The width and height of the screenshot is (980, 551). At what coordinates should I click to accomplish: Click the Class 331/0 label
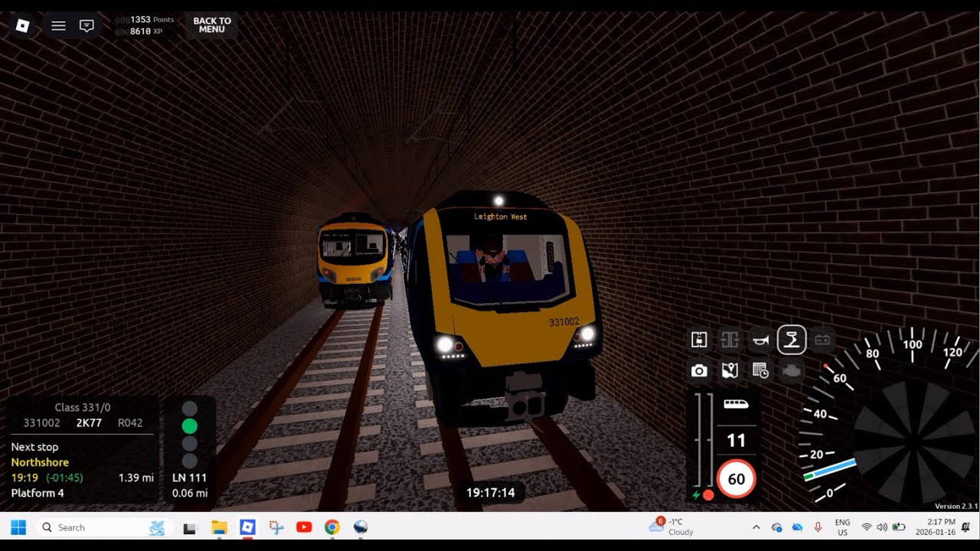pos(83,408)
